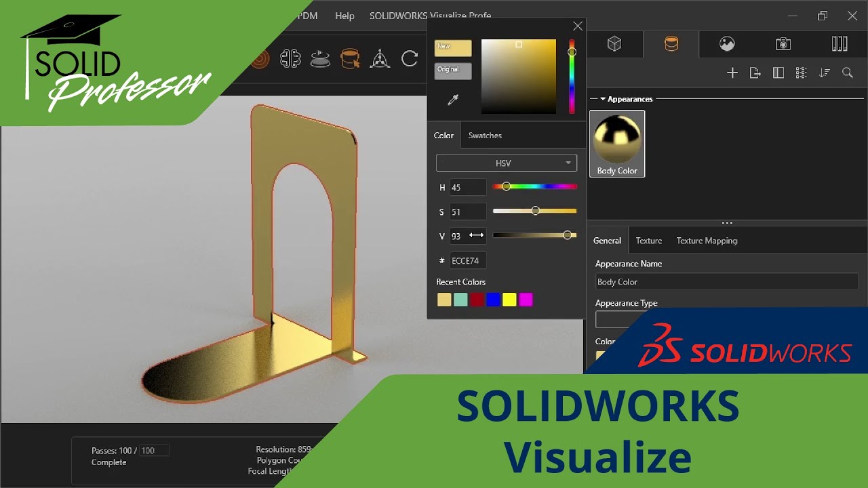Viewport: 868px width, 488px height.
Task: Select the yellow recent color swatch
Action: point(509,300)
